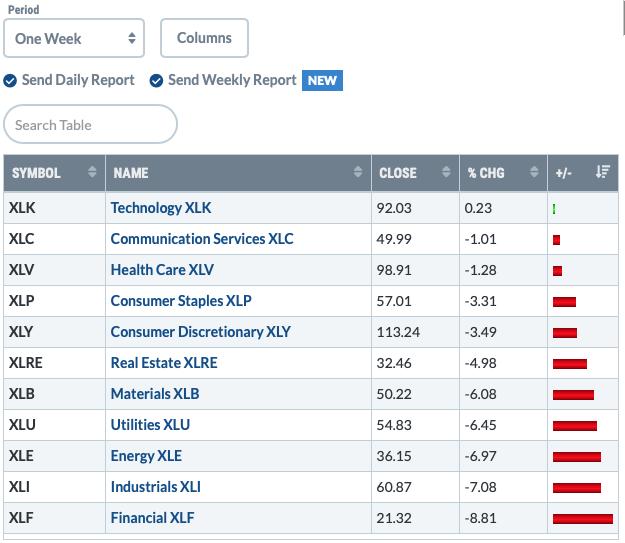Open the Consumer Staples XLP link

click(x=181, y=301)
